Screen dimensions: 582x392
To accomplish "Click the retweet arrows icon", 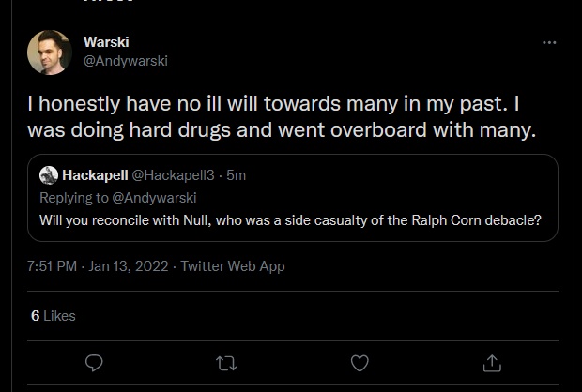I will 226,364.
